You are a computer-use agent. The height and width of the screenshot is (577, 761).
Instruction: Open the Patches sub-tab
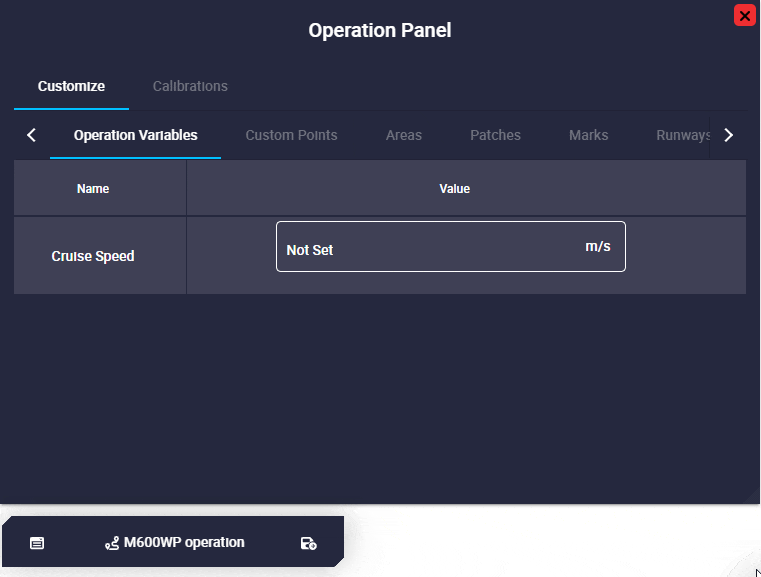[495, 135]
